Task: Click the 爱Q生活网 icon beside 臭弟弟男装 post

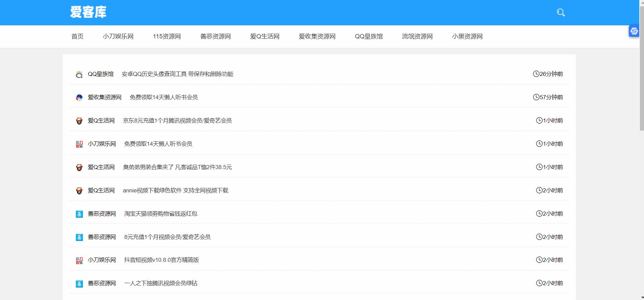Action: [79, 167]
